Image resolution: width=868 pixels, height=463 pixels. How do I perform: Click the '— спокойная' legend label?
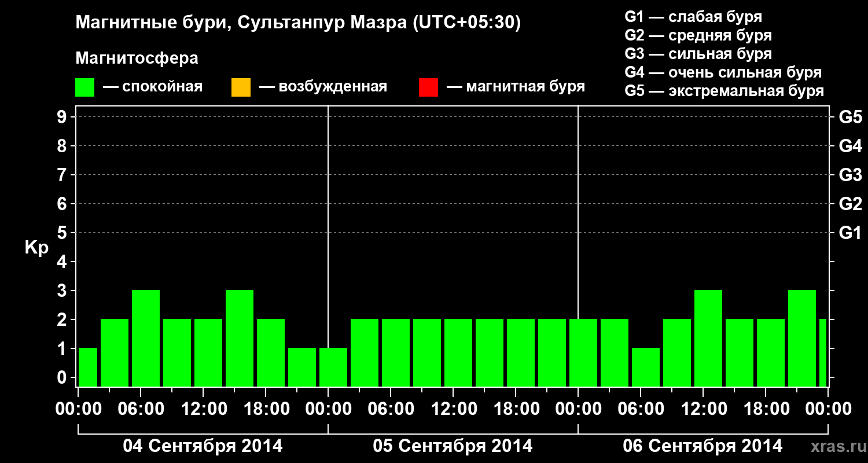153,87
